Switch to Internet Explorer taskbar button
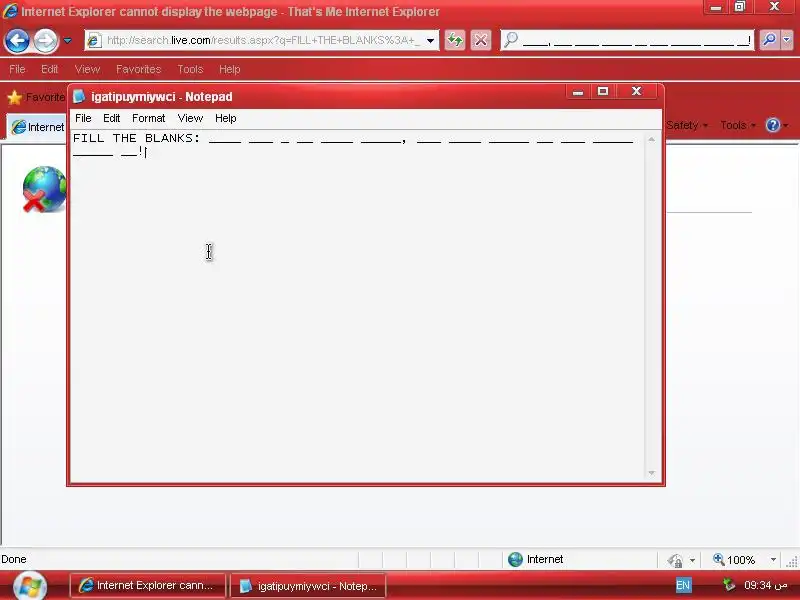 pyautogui.click(x=147, y=585)
